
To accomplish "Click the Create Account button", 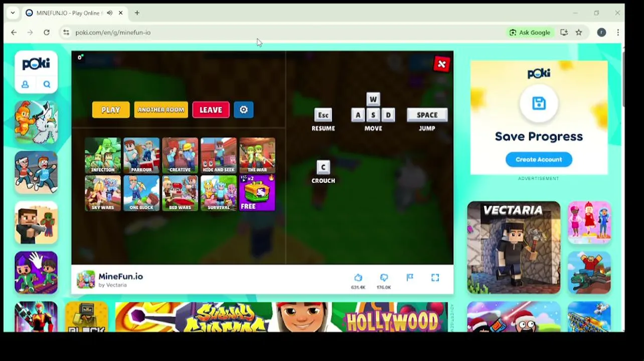I will [x=539, y=159].
